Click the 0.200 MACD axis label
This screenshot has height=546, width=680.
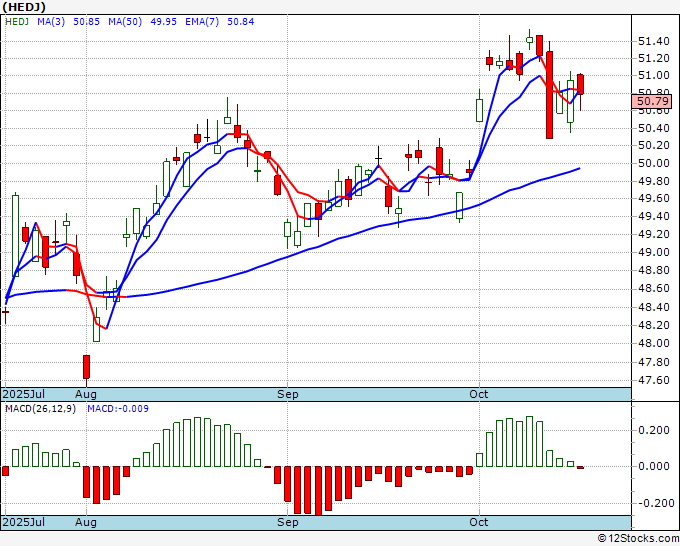point(654,430)
